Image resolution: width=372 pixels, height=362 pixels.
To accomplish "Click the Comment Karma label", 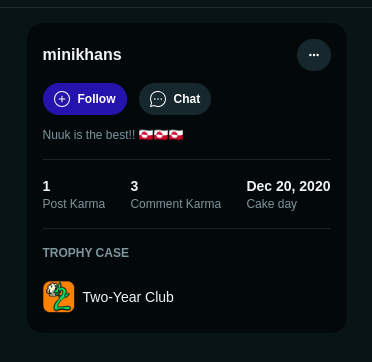I will click(176, 204).
